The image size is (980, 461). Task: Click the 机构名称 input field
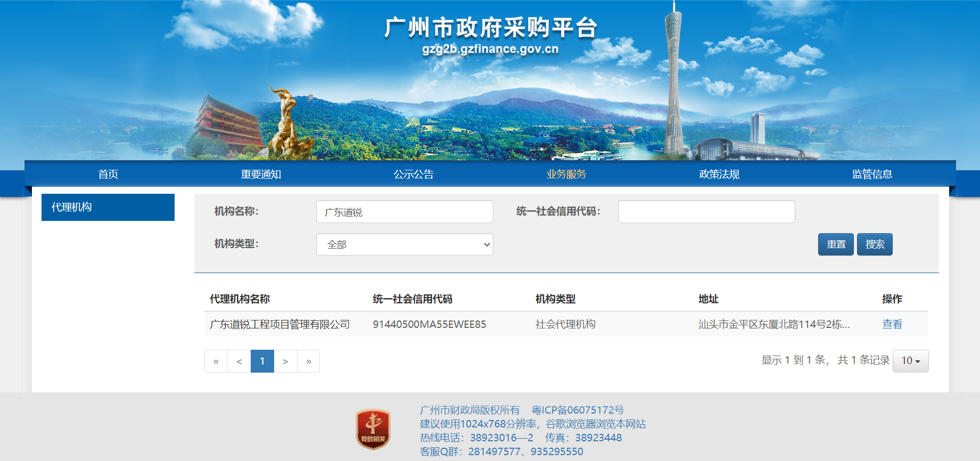click(405, 212)
